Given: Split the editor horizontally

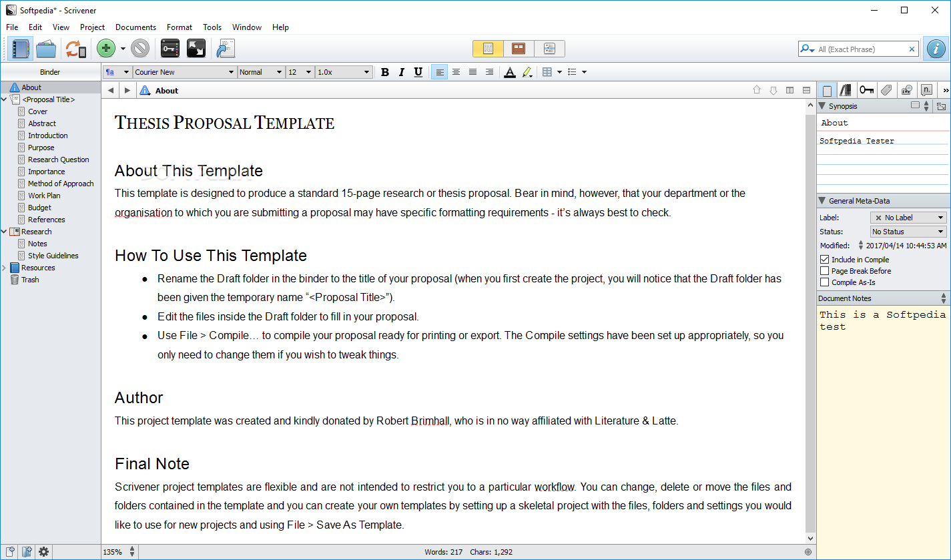Looking at the screenshot, I should pyautogui.click(x=806, y=91).
